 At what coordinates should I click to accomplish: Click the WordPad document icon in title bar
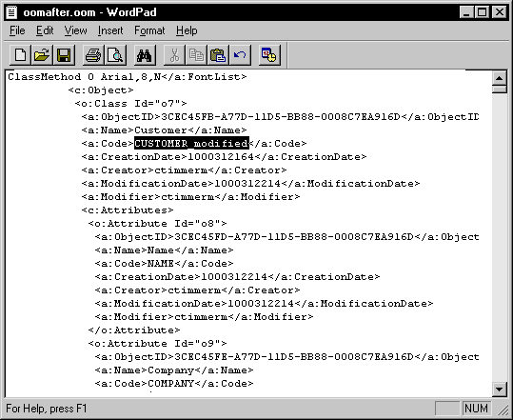click(11, 12)
